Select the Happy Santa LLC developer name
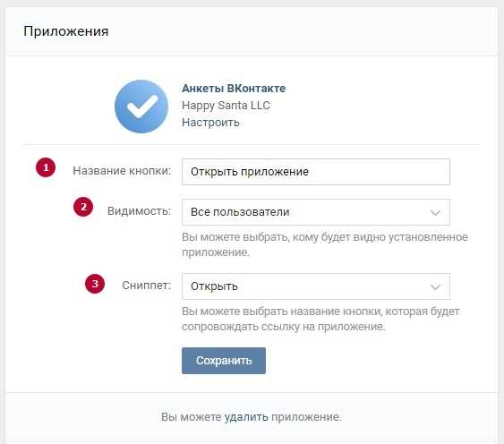Screen dimensions: 504x444 (226, 106)
